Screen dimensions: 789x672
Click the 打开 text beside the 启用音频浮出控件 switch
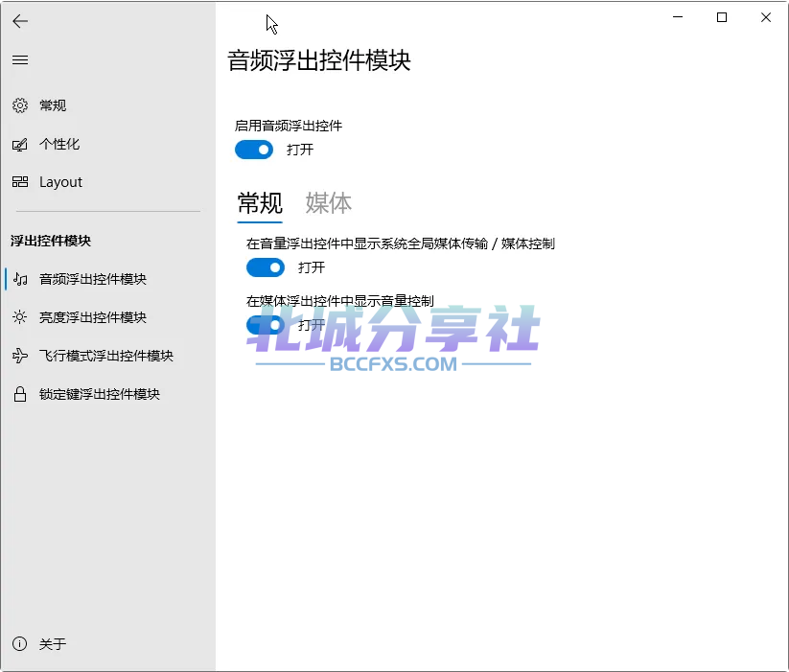[x=300, y=150]
